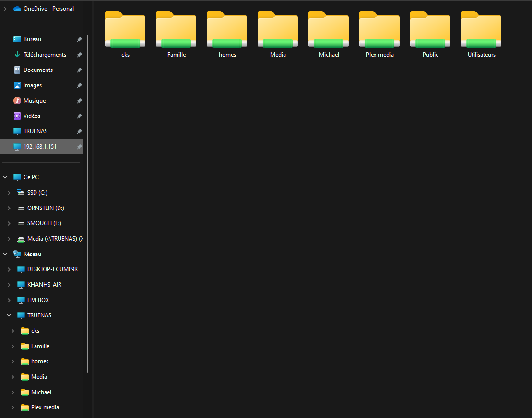Open Images in quick access sidebar
Image resolution: width=532 pixels, height=418 pixels.
pyautogui.click(x=33, y=85)
